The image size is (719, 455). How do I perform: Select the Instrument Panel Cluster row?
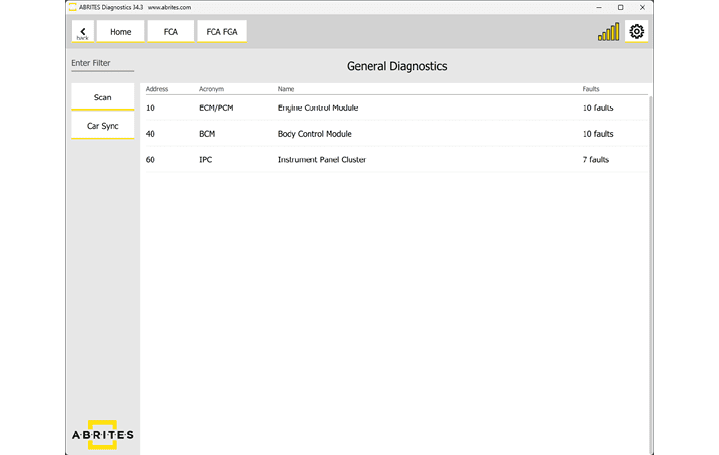coord(321,160)
